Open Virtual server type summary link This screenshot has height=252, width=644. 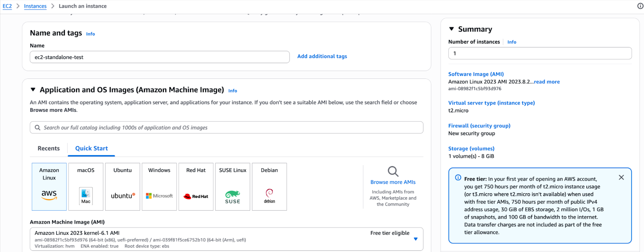[491, 103]
